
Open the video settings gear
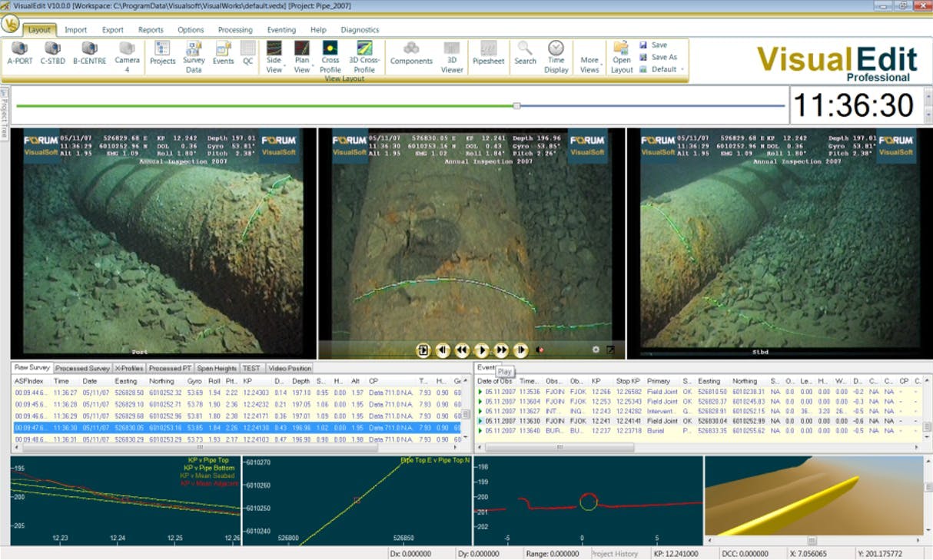tap(596, 350)
